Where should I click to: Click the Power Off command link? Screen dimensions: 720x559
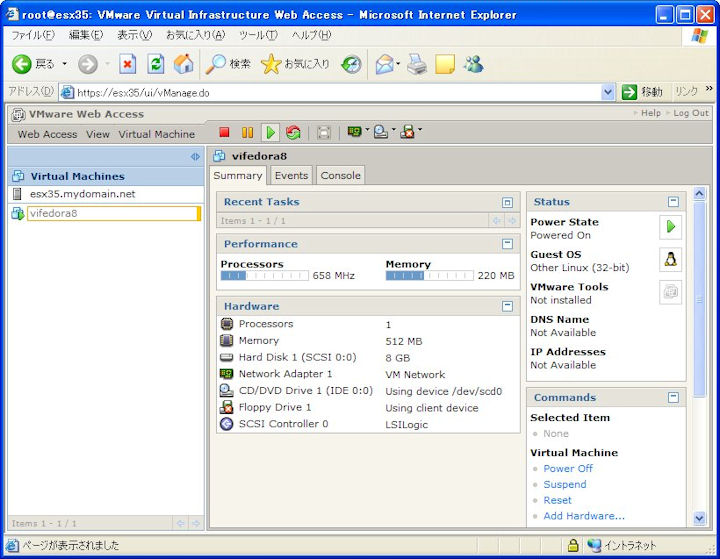click(x=568, y=469)
